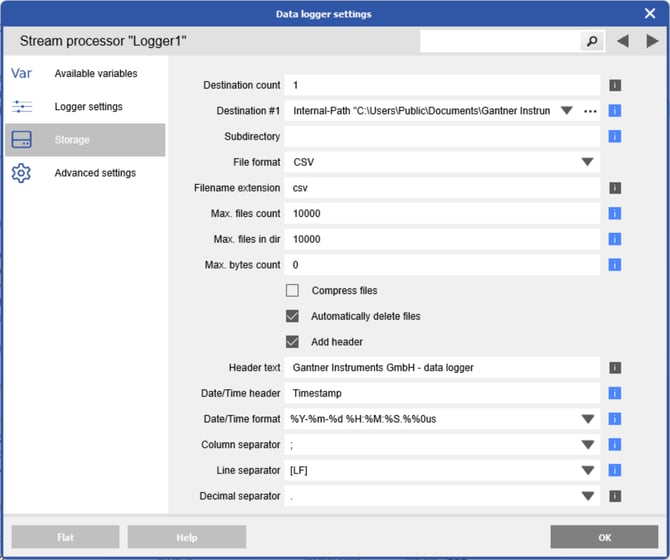The width and height of the screenshot is (670, 560).
Task: Click the Date/Time header field
Action: 442,393
